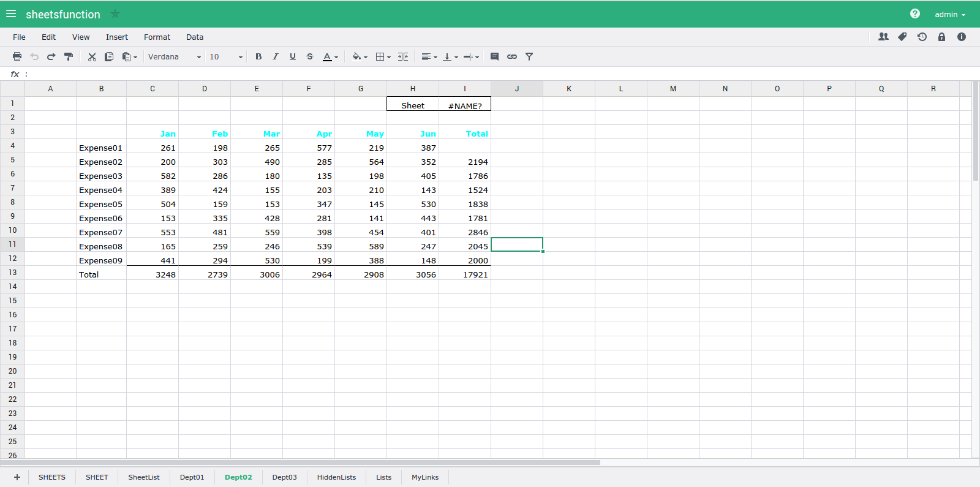Screen dimensions: 980x487
Task: Select row 13 header
Action: coord(12,273)
